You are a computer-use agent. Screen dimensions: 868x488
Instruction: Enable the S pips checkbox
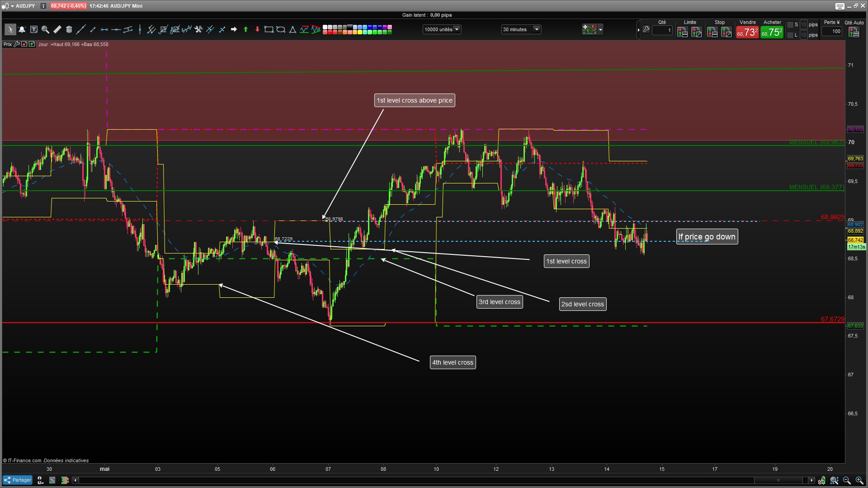pyautogui.click(x=790, y=25)
